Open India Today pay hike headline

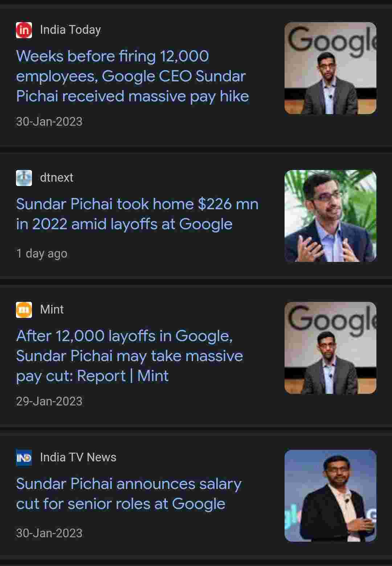coord(132,76)
